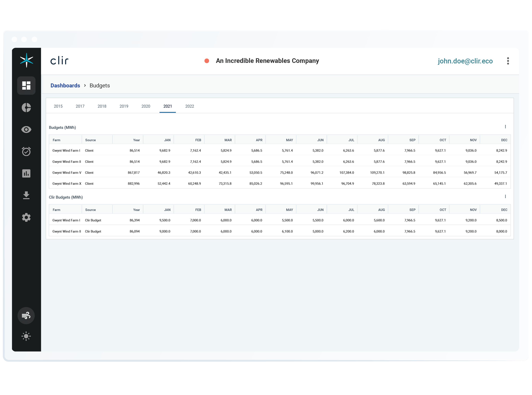532x395 pixels.
Task: Open the monitoring eye view
Action: [26, 129]
